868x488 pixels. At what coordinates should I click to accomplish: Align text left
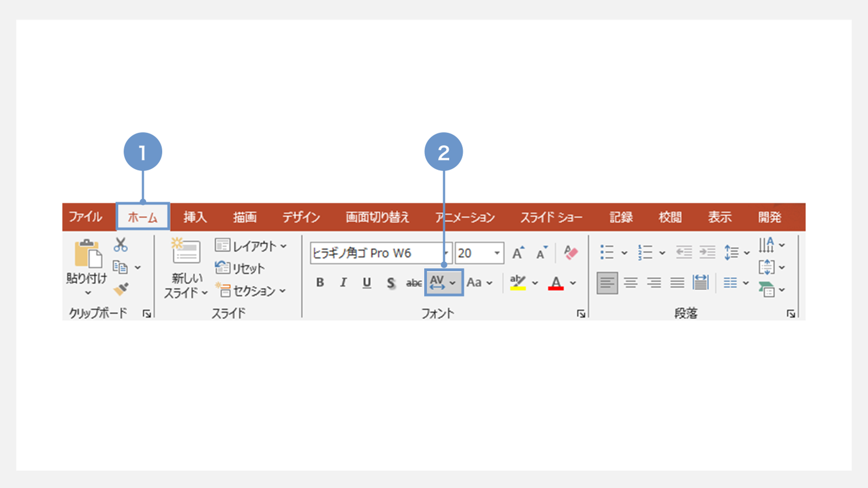click(x=607, y=283)
